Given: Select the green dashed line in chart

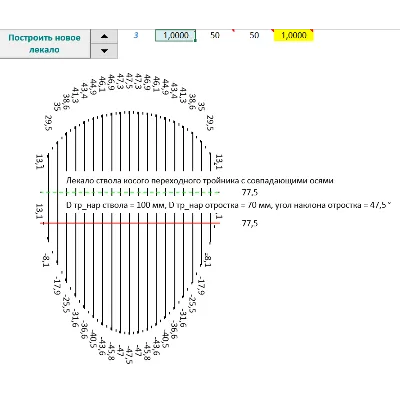Looking at the screenshot, I should 130,192.
